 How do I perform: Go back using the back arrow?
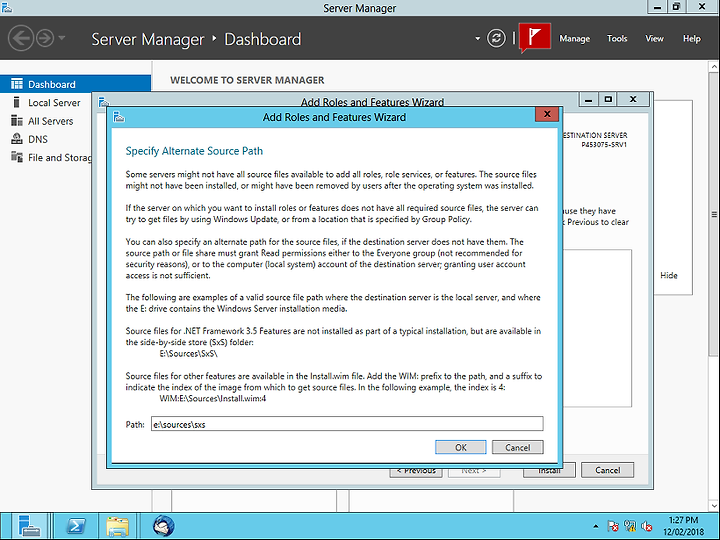pyautogui.click(x=21, y=38)
